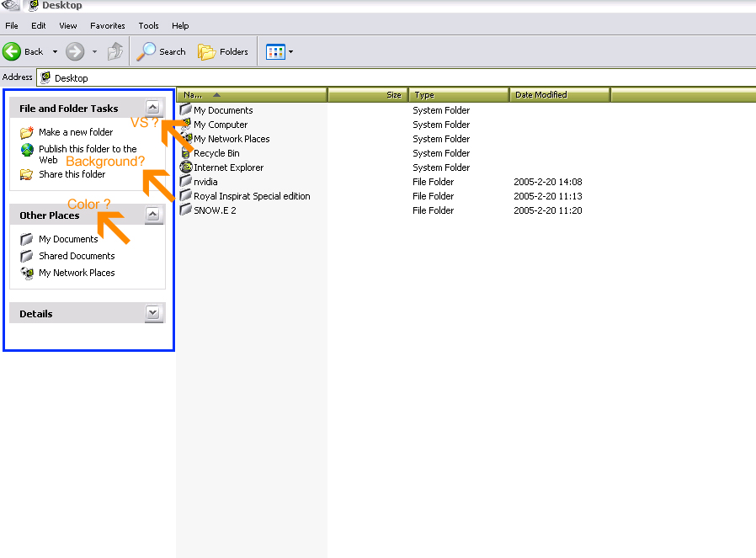Select the My Computer item
Screen dimensions: 756x558
point(220,125)
